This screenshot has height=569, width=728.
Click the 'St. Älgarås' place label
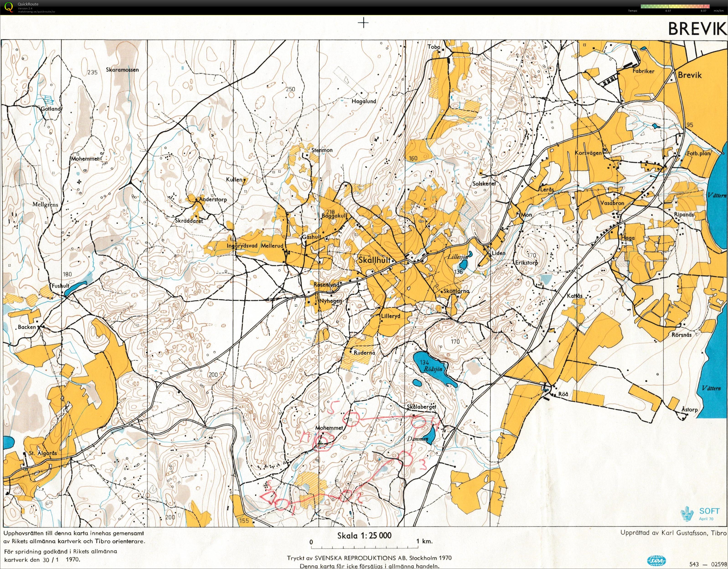(43, 453)
